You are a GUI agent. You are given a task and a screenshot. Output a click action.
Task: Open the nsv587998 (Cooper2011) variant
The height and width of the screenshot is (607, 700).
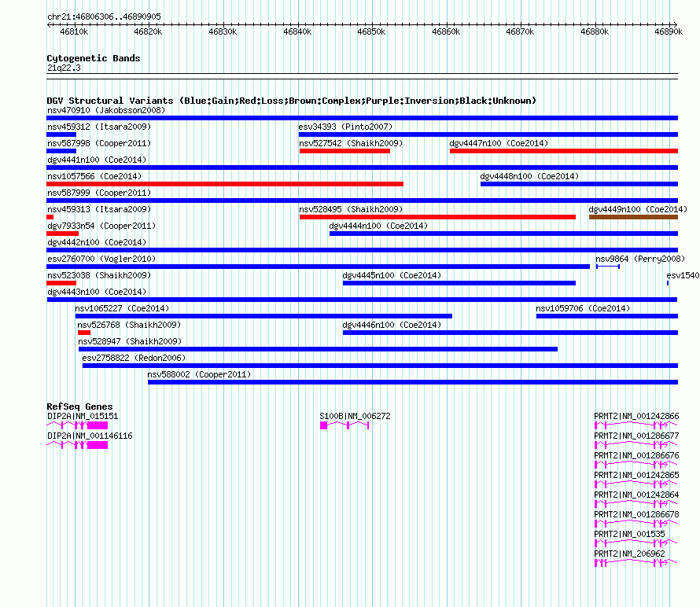point(61,151)
